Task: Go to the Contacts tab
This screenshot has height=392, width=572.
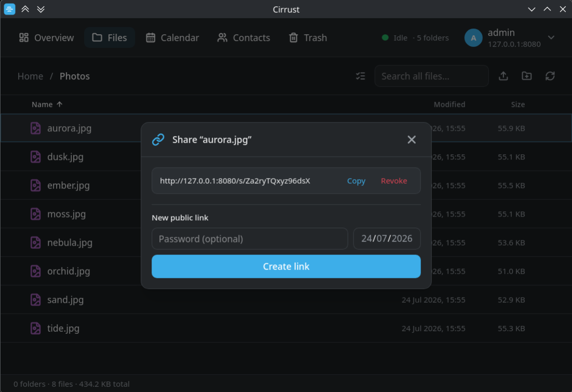Action: [243, 37]
